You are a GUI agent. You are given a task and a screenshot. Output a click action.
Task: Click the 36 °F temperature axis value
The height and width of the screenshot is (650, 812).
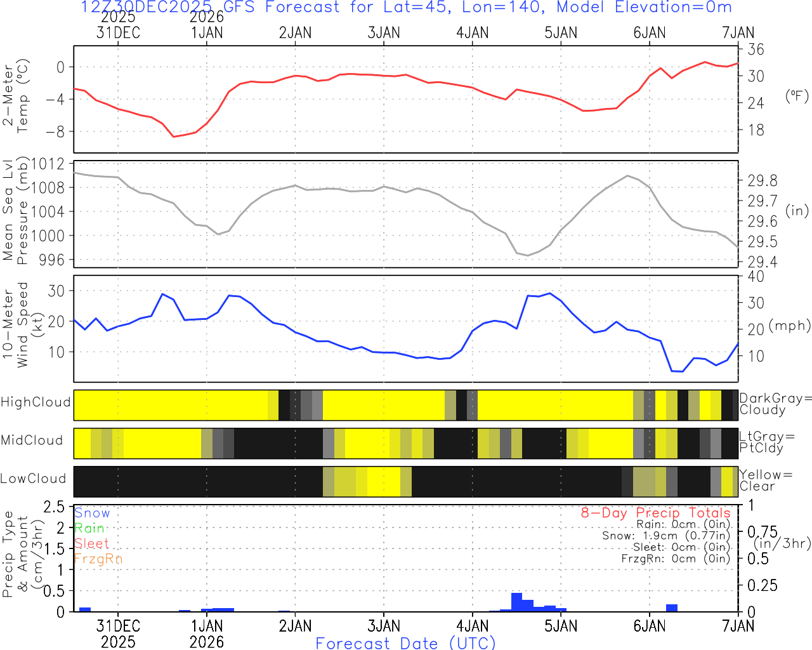pyautogui.click(x=756, y=50)
